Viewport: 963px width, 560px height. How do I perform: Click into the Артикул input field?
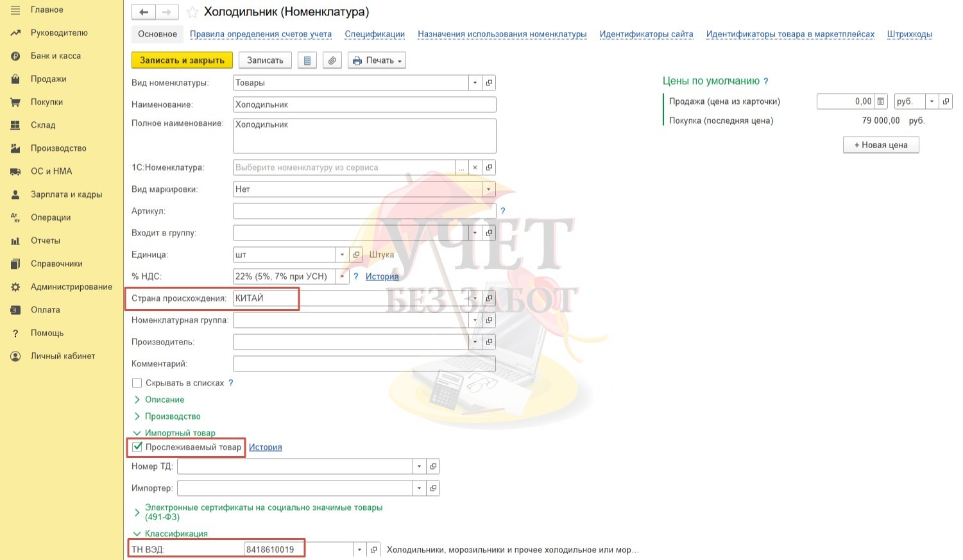[364, 211]
